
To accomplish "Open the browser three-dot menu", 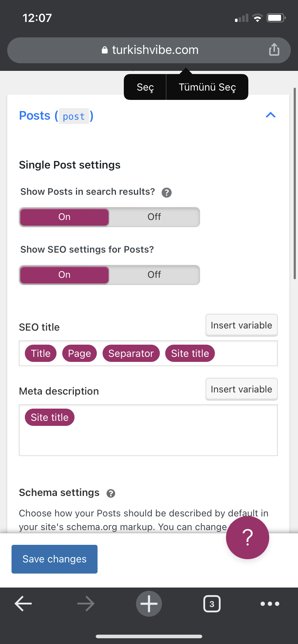I will (270, 604).
